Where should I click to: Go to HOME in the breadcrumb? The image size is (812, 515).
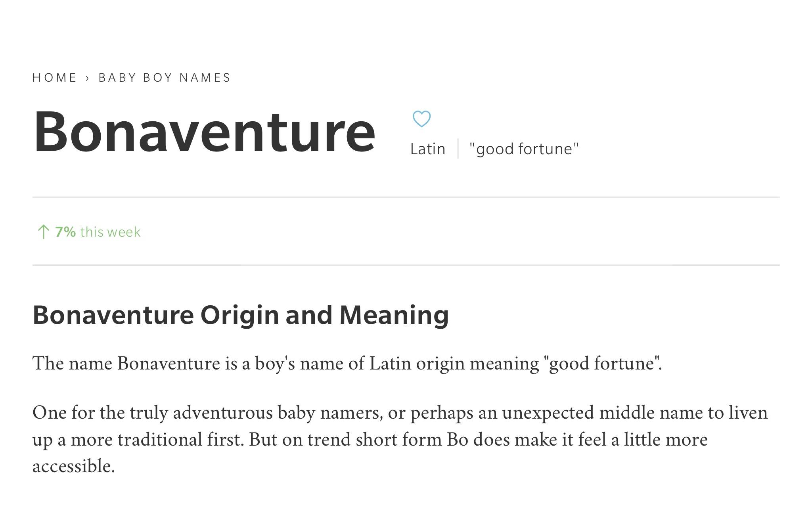pyautogui.click(x=55, y=78)
